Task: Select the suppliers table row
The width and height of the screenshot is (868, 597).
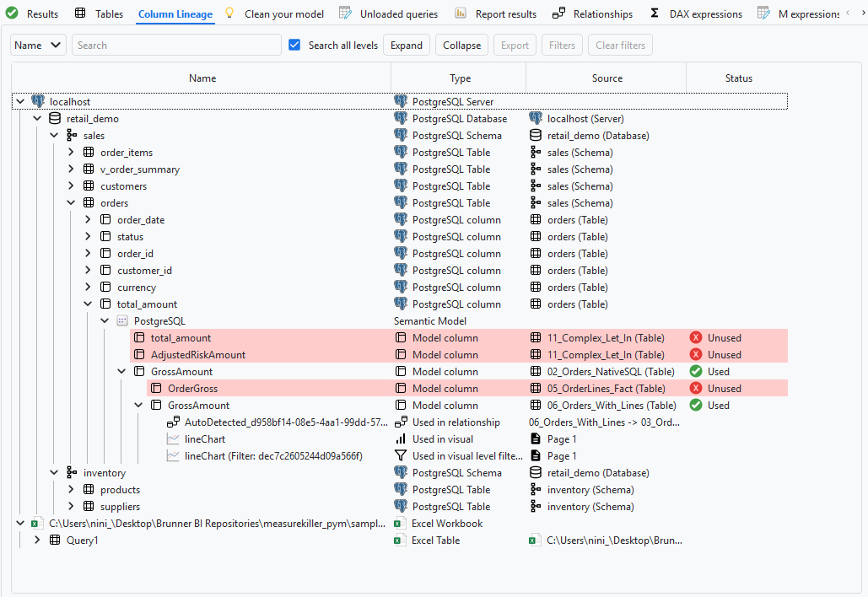Action: point(400,506)
